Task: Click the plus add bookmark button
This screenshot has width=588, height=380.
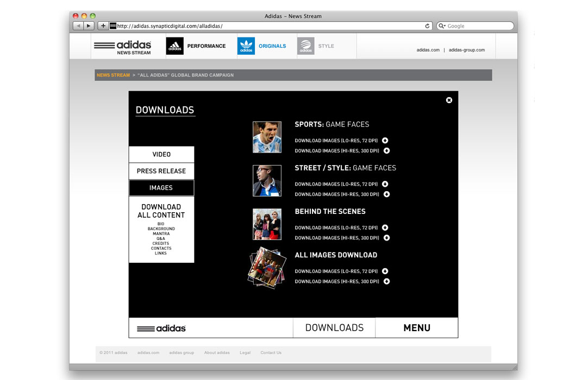Action: pos(103,26)
